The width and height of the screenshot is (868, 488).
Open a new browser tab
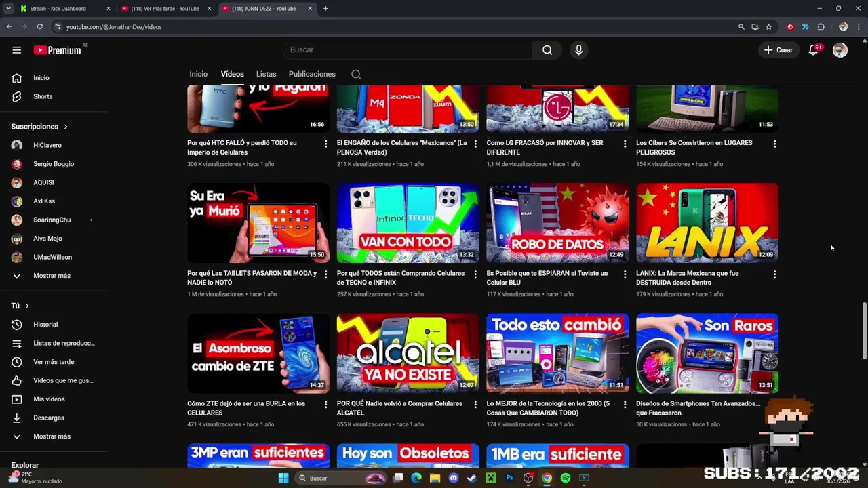[325, 9]
